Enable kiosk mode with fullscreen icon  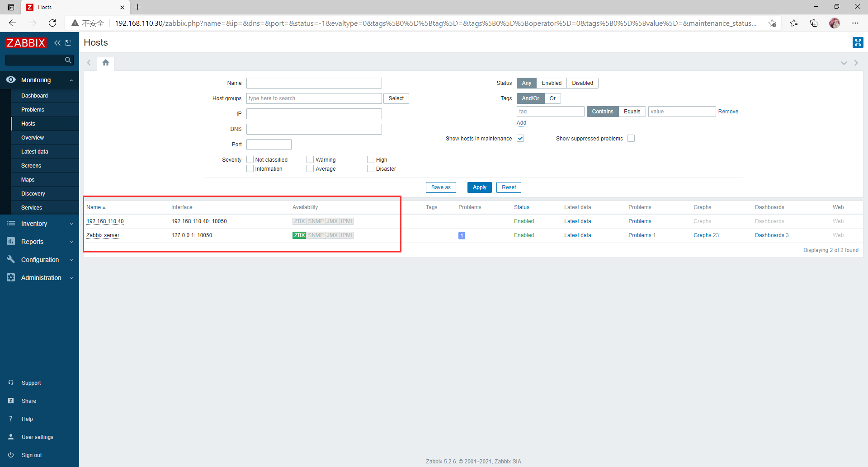click(858, 42)
